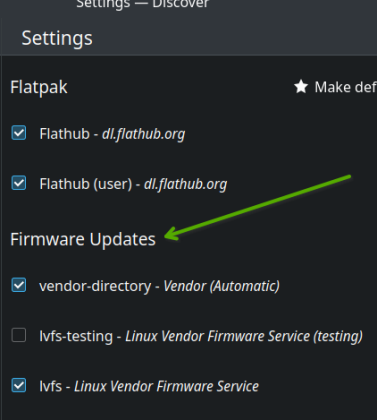Screen dimensions: 377x420
Task: Click the 'Settings — Discover' window title bar
Action: pos(143,4)
